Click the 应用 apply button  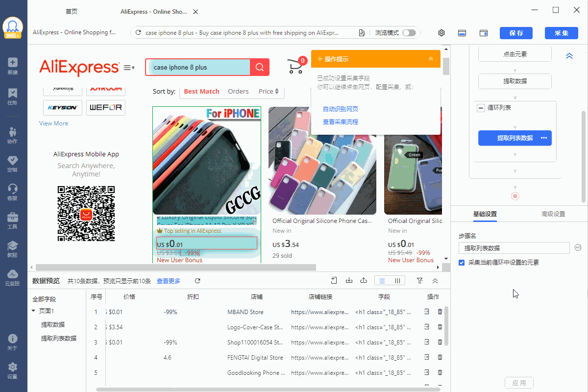pos(519,383)
